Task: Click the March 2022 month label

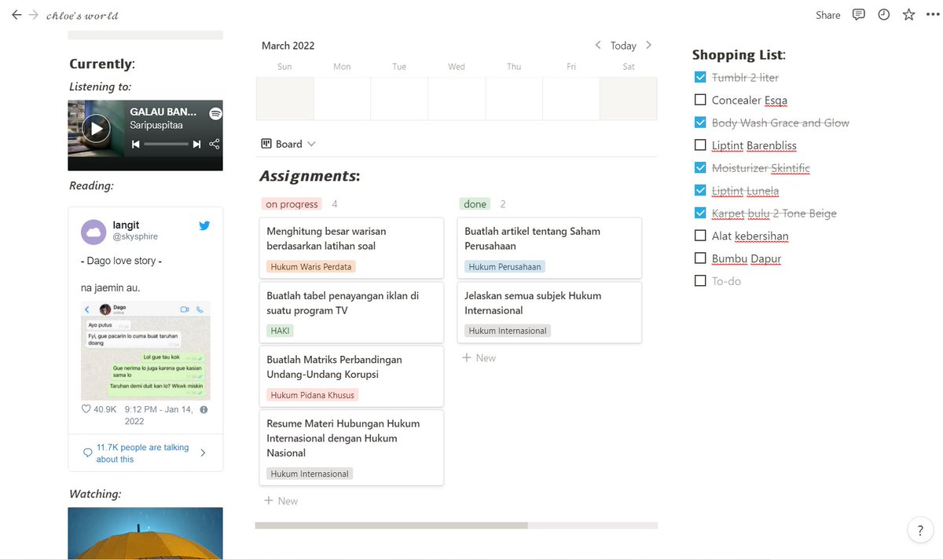Action: [x=288, y=46]
